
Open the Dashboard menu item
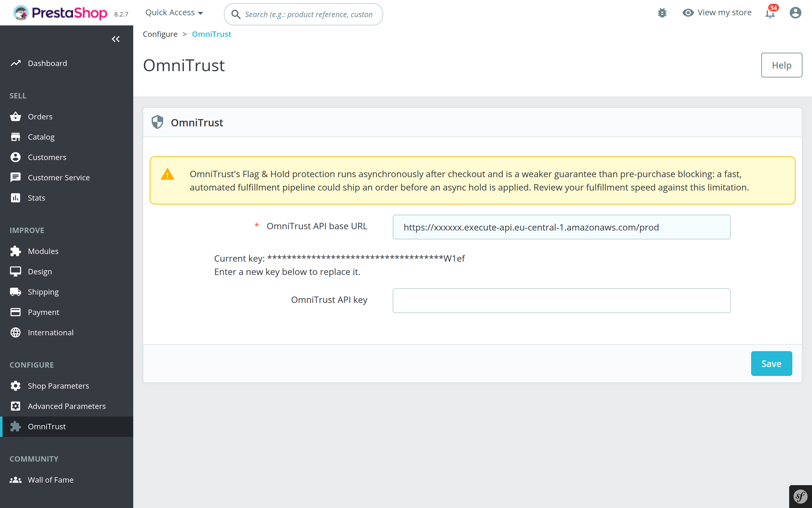(x=66, y=63)
